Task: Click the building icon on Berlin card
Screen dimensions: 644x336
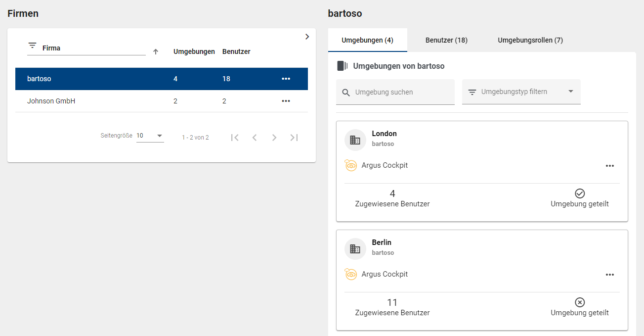Action: pyautogui.click(x=355, y=249)
